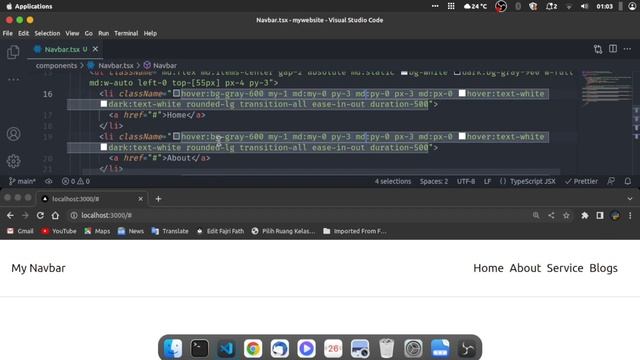Open the Imported From F... bookmarks folder
This screenshot has width=640, height=360.
355,231
